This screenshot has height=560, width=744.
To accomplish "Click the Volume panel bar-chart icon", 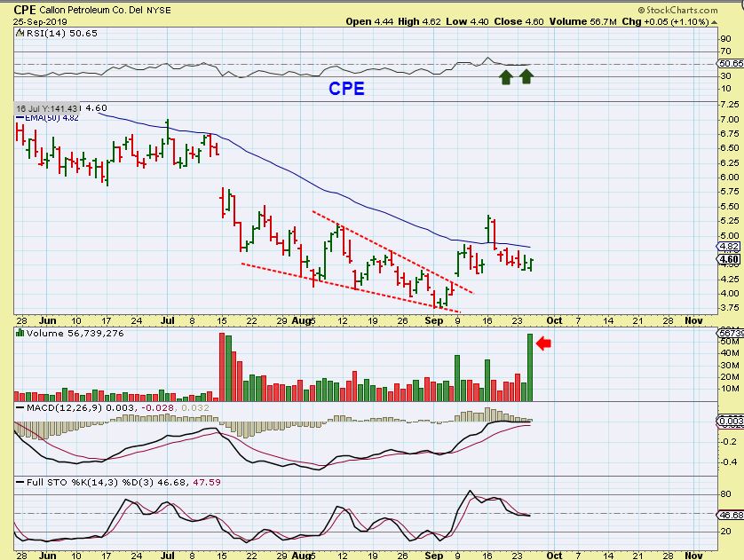I will [x=20, y=333].
